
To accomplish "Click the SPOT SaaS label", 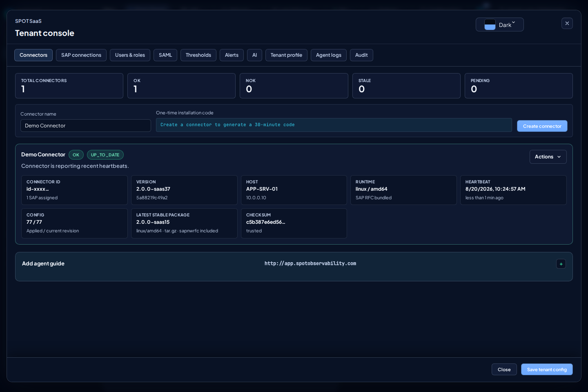I will 28,21.
